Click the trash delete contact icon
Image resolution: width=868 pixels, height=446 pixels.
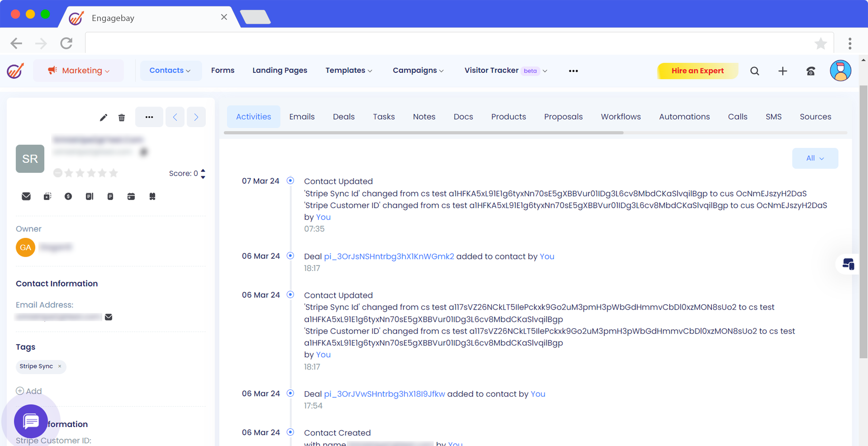121,117
